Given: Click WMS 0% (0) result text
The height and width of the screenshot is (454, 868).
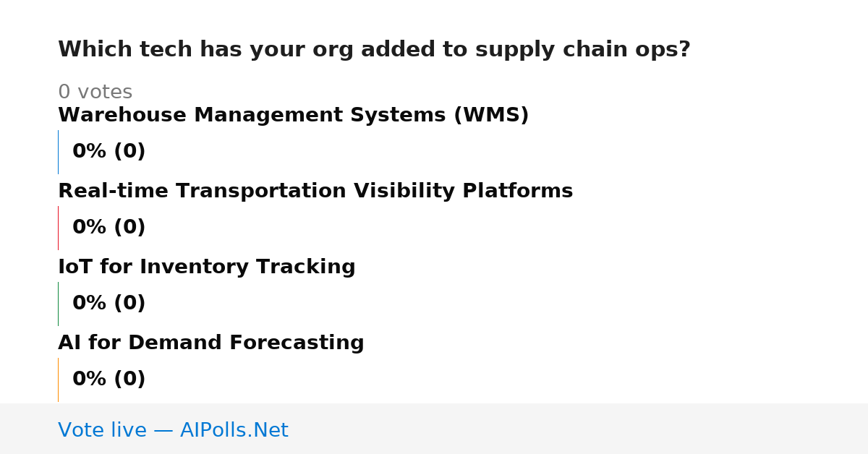Looking at the screenshot, I should click(109, 152).
